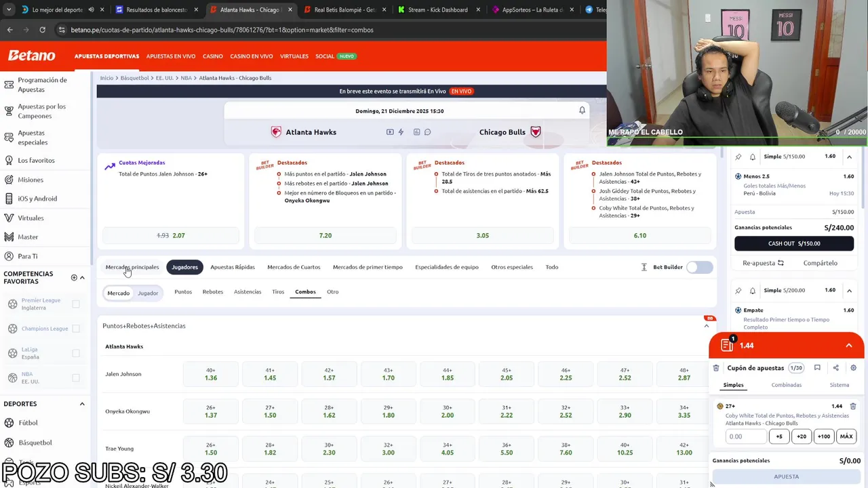This screenshot has height=488, width=868.
Task: Collapse Competencias Favoritas section
Action: [x=82, y=278]
